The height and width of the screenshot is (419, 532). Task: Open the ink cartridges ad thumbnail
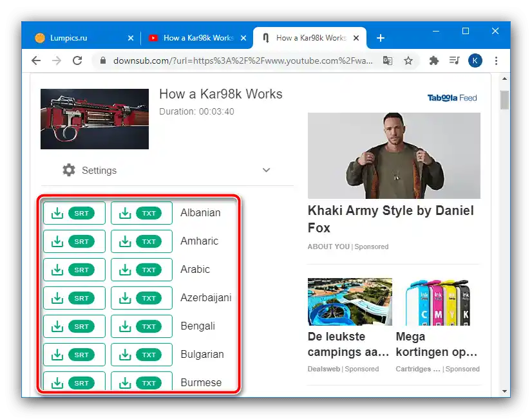click(x=438, y=302)
